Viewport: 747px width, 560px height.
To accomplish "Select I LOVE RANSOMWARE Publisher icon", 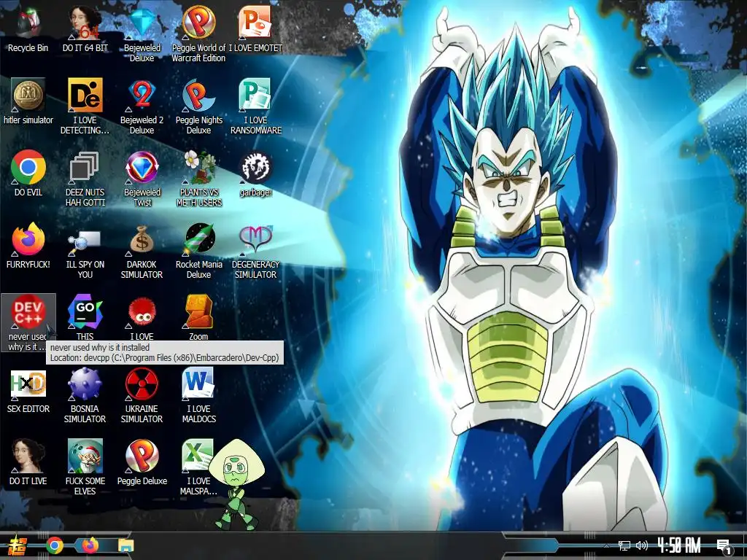I will coord(255,96).
